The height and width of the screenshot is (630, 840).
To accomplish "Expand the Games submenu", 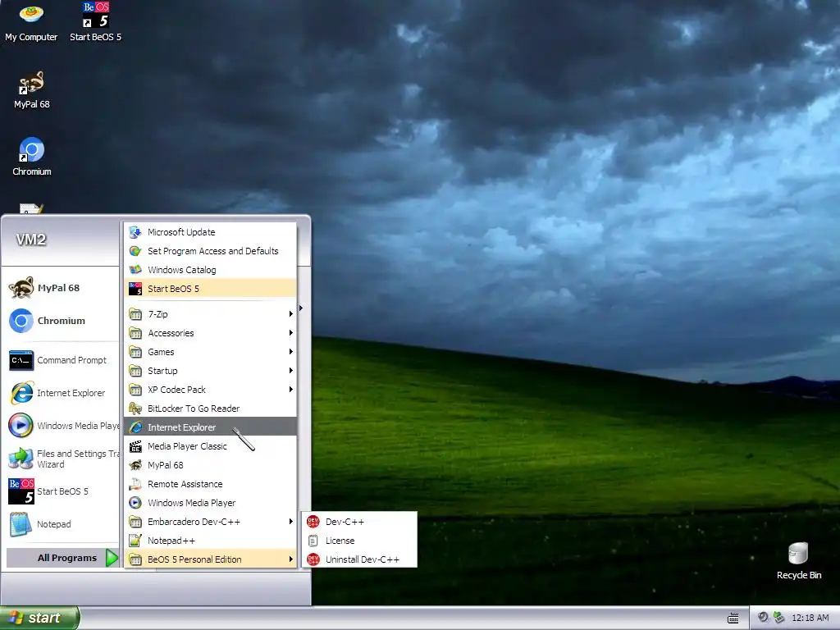I will click(211, 351).
